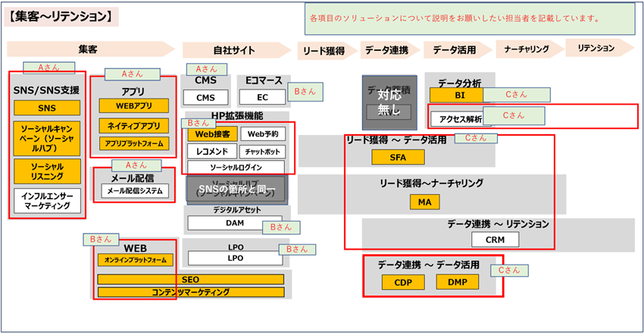Click the ネイティブアプリ box
Viewport: 644px width, 333px height.
coord(133,125)
